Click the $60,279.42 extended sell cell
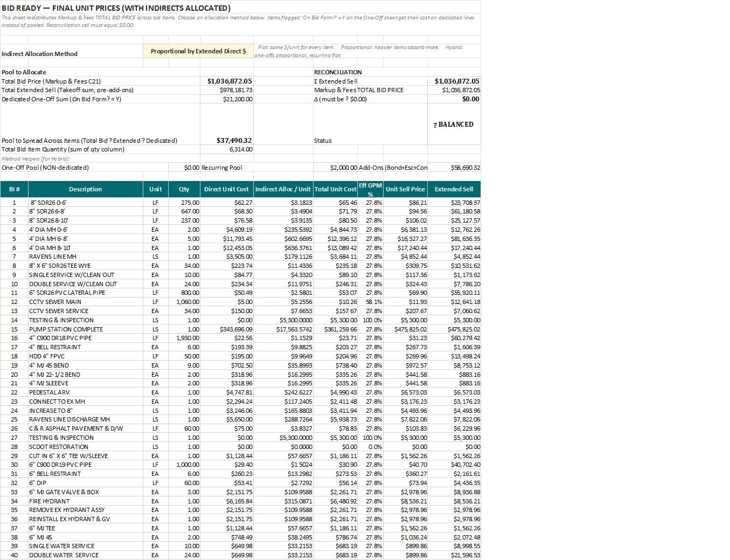 pyautogui.click(x=454, y=338)
